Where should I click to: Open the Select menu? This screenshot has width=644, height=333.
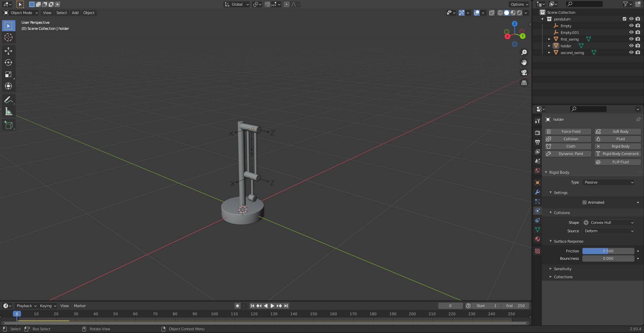pos(61,13)
